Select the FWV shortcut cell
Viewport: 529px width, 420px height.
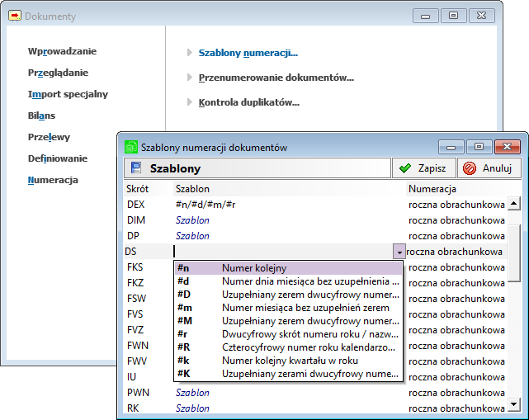click(x=137, y=361)
